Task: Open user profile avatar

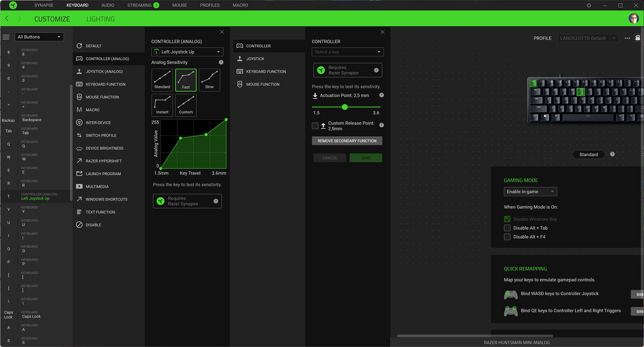Action: tap(634, 19)
